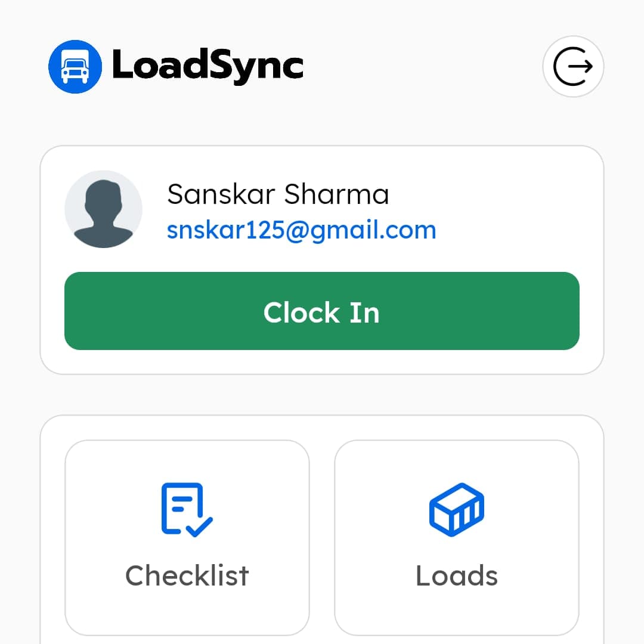The image size is (644, 644).
Task: Click the Checklist clipboard icon
Action: (x=185, y=511)
